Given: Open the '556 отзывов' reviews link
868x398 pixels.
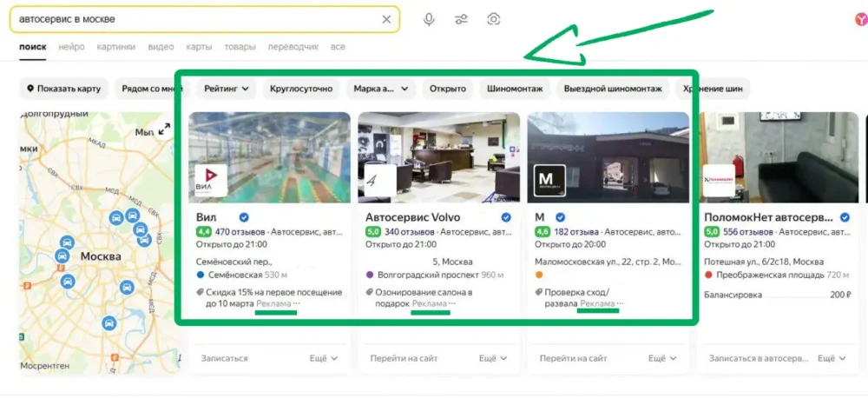Looking at the screenshot, I should (747, 231).
